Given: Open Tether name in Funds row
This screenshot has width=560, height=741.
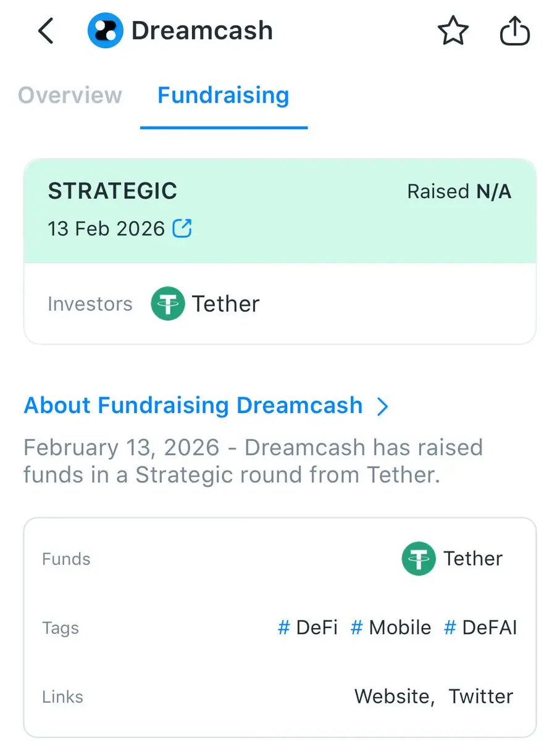Looking at the screenshot, I should 473,559.
